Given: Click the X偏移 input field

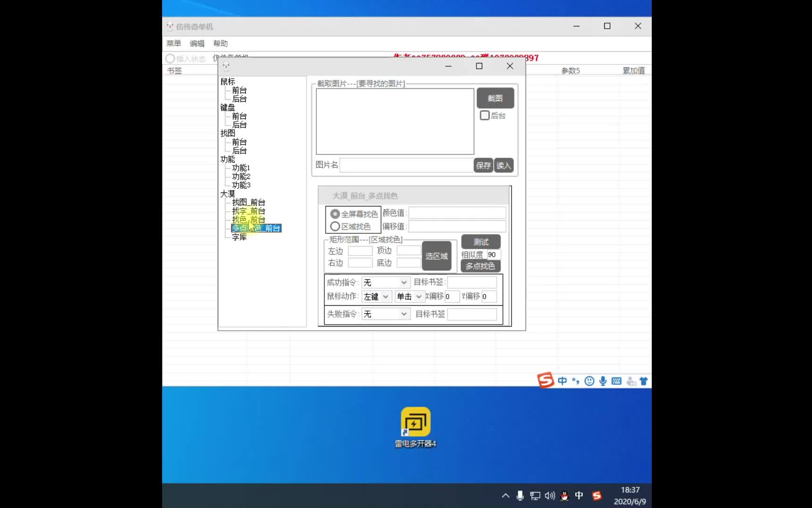Looking at the screenshot, I should pos(451,296).
